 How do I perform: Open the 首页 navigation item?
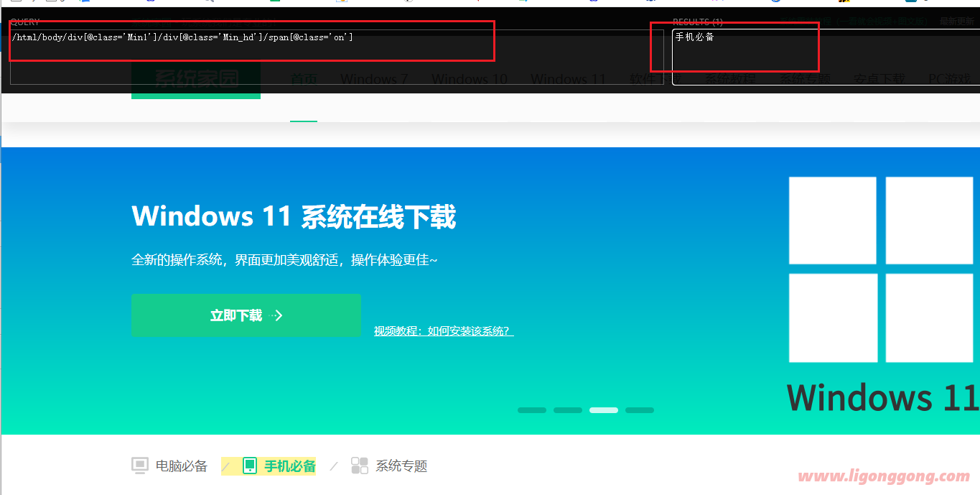303,79
